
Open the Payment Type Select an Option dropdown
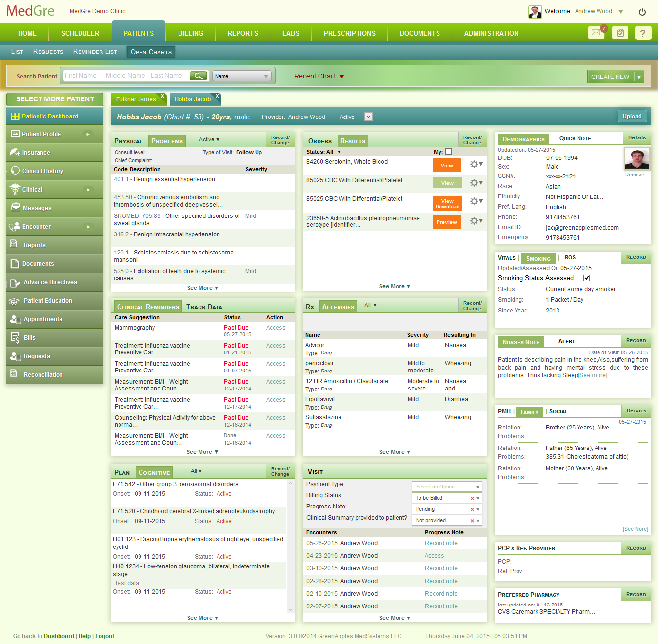[447, 487]
